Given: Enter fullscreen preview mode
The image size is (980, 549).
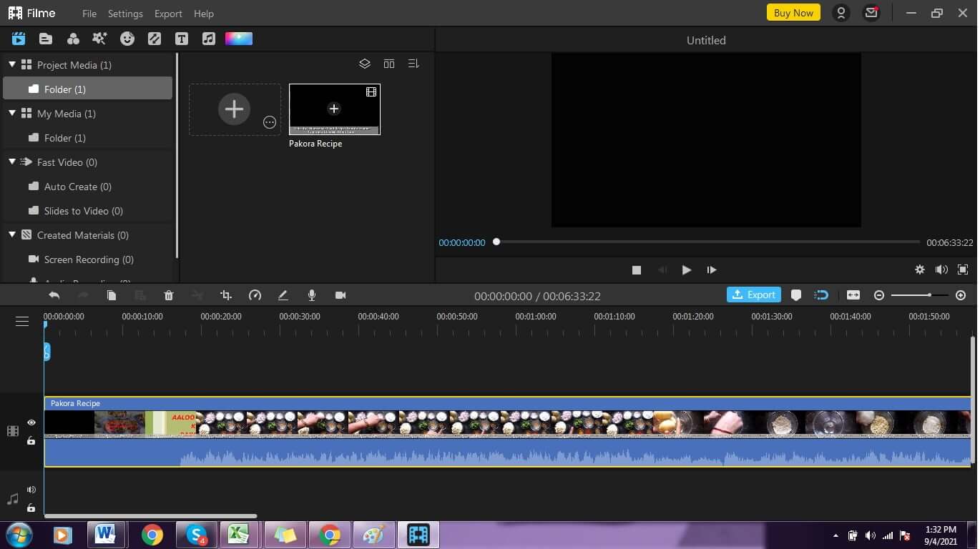Looking at the screenshot, I should click(963, 269).
